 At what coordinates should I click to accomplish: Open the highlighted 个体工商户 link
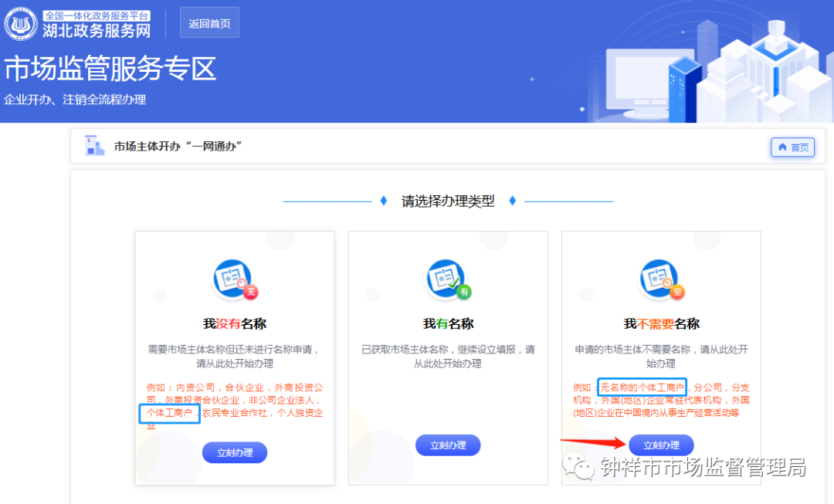[x=168, y=413]
